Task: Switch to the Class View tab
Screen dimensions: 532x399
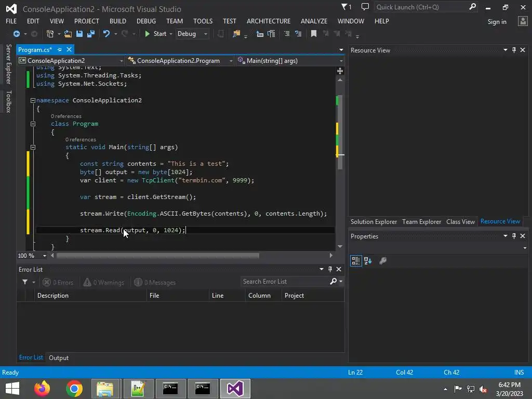Action: click(x=460, y=221)
